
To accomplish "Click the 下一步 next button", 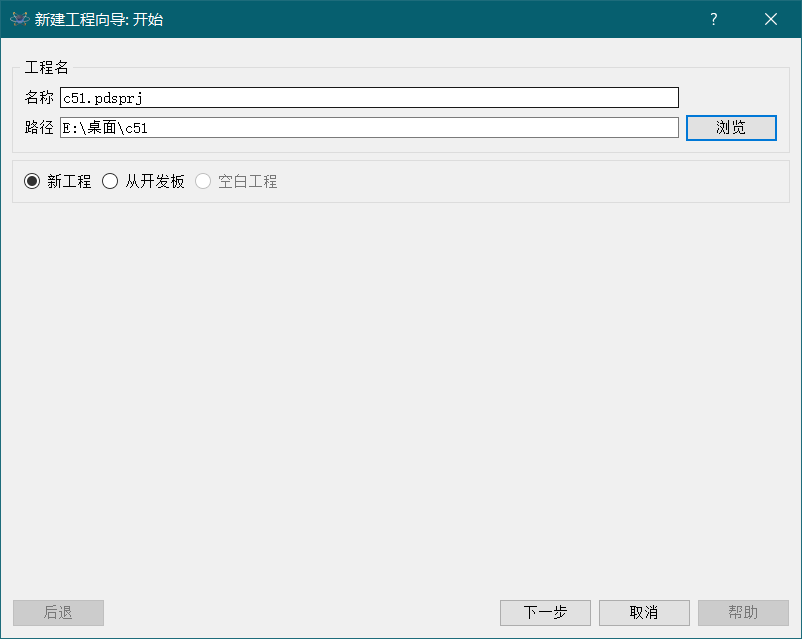I will 545,612.
